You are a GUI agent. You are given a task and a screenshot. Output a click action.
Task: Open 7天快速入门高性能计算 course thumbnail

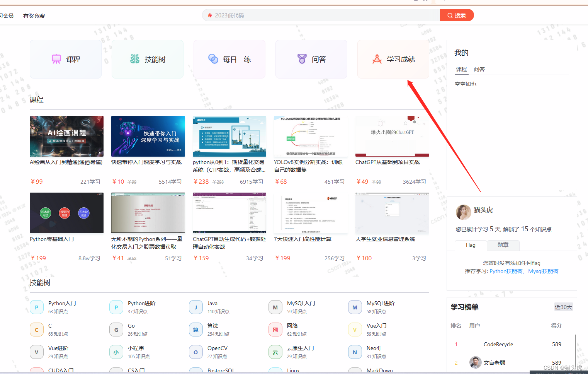pos(311,213)
